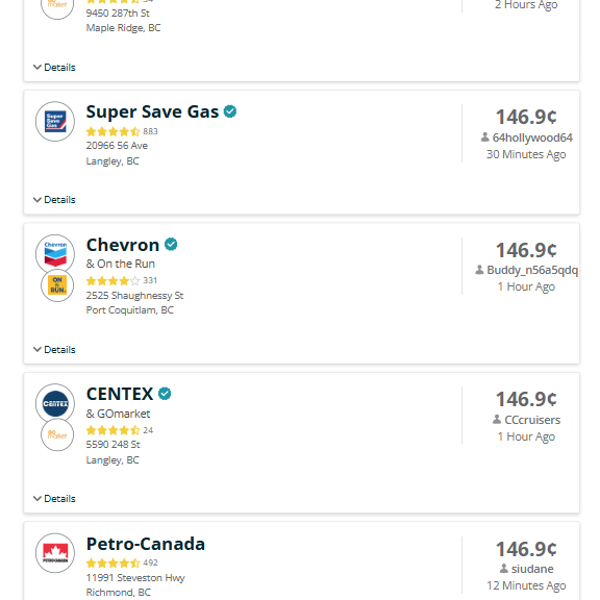
Task: Click the Super Save Gas logo icon
Action: [x=55, y=121]
